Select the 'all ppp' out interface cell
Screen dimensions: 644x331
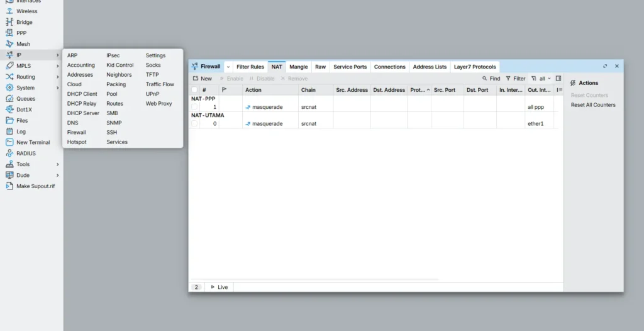pyautogui.click(x=539, y=107)
